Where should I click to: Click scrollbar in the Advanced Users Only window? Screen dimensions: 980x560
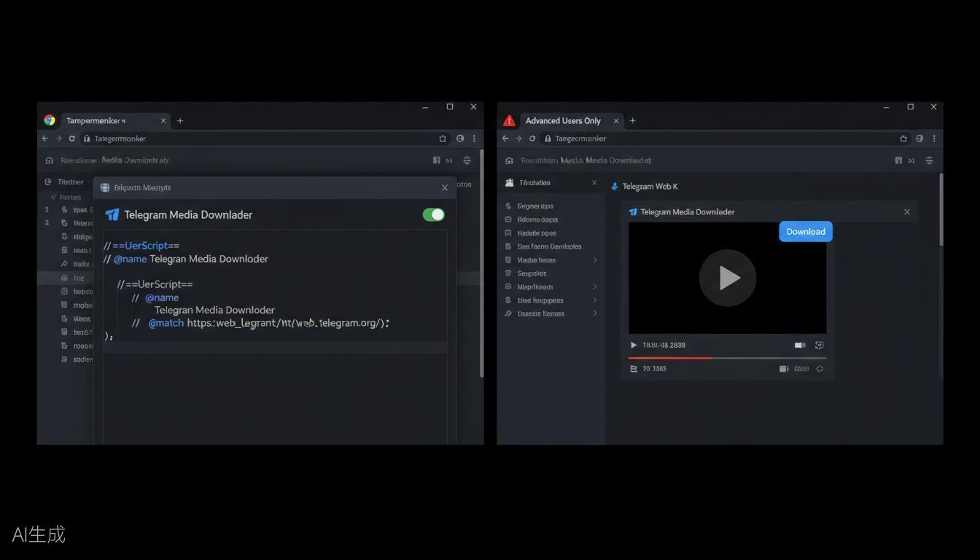[941, 210]
